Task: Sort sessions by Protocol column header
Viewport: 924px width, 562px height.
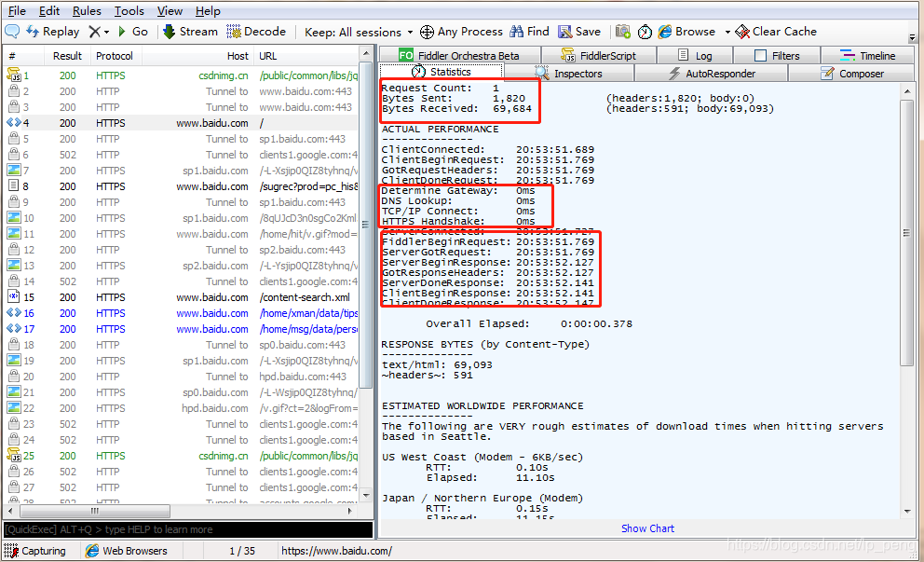Action: 115,56
